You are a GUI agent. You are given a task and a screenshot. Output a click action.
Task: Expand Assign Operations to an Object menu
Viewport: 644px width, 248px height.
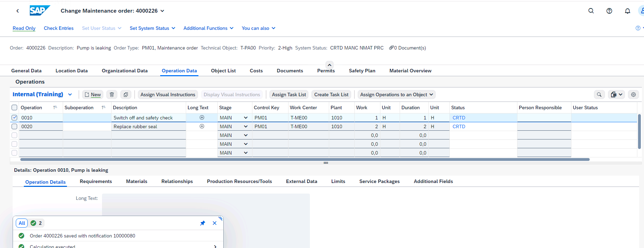pos(396,94)
